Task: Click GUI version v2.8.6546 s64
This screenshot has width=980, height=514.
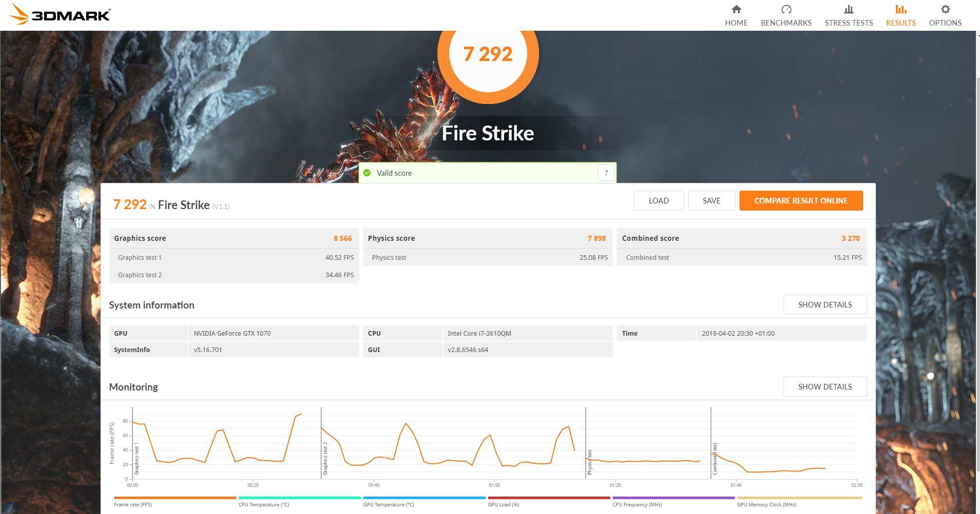Action: pyautogui.click(x=527, y=349)
